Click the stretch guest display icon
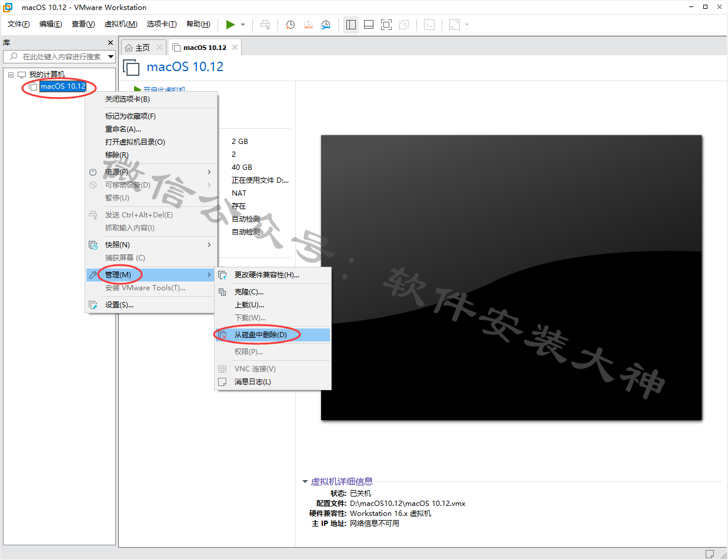This screenshot has height=560, width=728. point(455,25)
